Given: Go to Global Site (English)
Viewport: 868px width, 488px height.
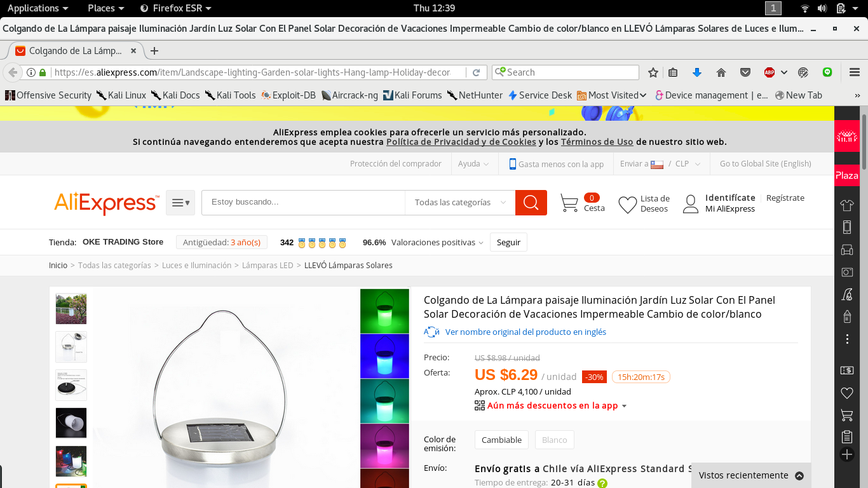Looking at the screenshot, I should pyautogui.click(x=765, y=164).
